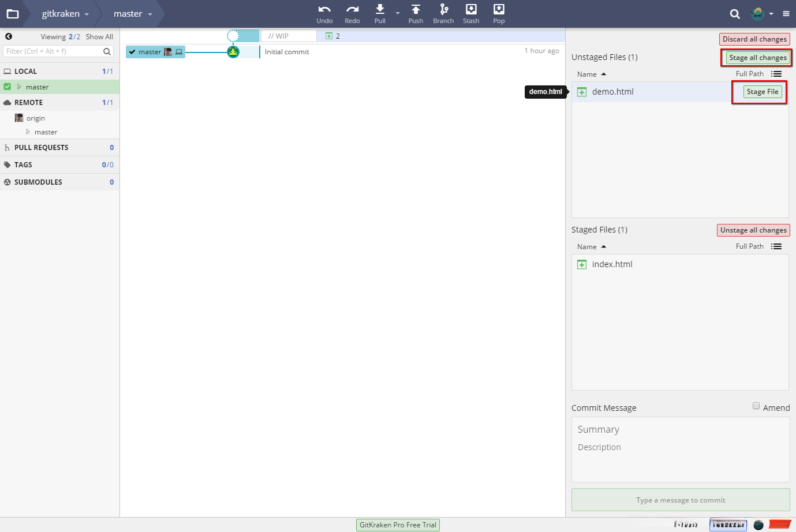Switch staged files list view icon
The height and width of the screenshot is (532, 796).
(776, 246)
